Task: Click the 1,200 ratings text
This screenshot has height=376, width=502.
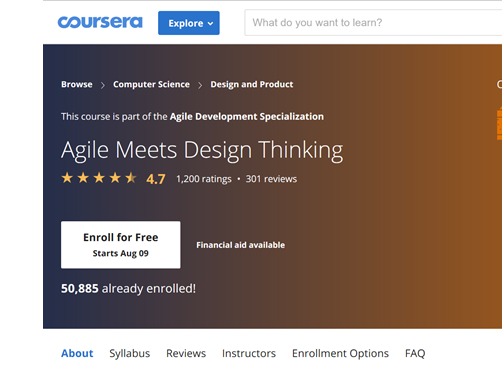Action: point(204,179)
